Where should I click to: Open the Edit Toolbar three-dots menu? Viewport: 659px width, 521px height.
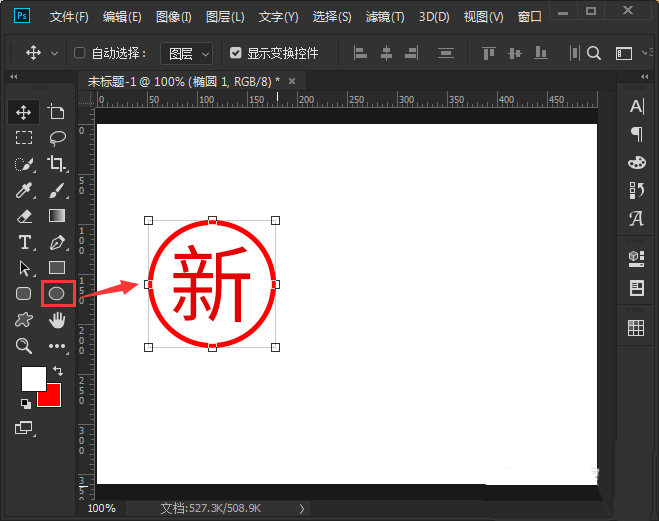[x=57, y=346]
